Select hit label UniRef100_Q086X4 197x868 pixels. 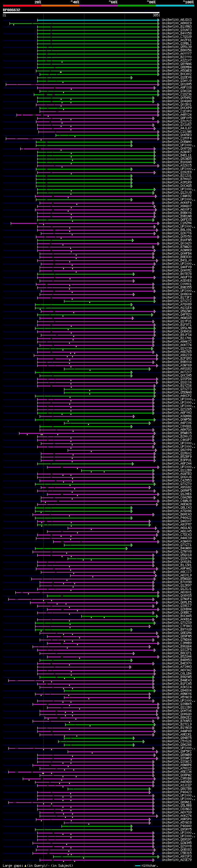point(177,294)
